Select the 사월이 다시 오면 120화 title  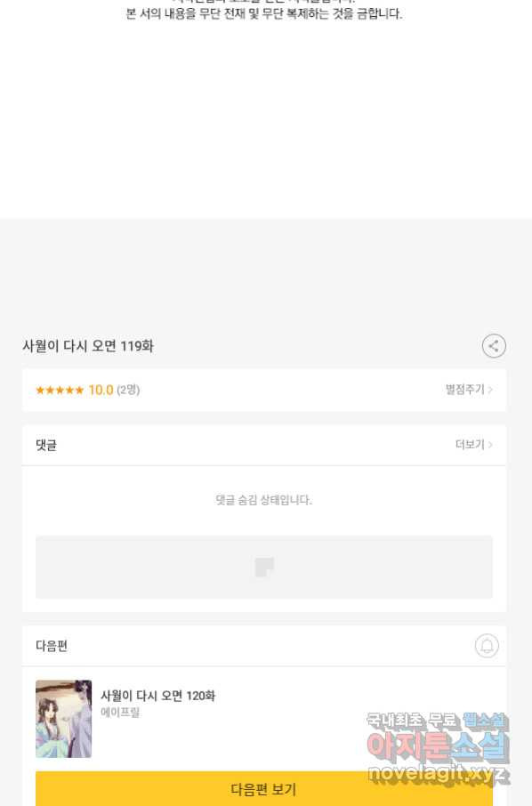(x=157, y=696)
